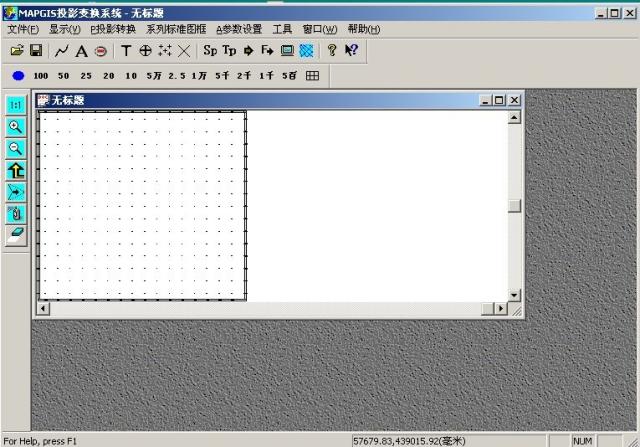Open the 文件(F) menu
The width and height of the screenshot is (640, 447).
pos(22,29)
